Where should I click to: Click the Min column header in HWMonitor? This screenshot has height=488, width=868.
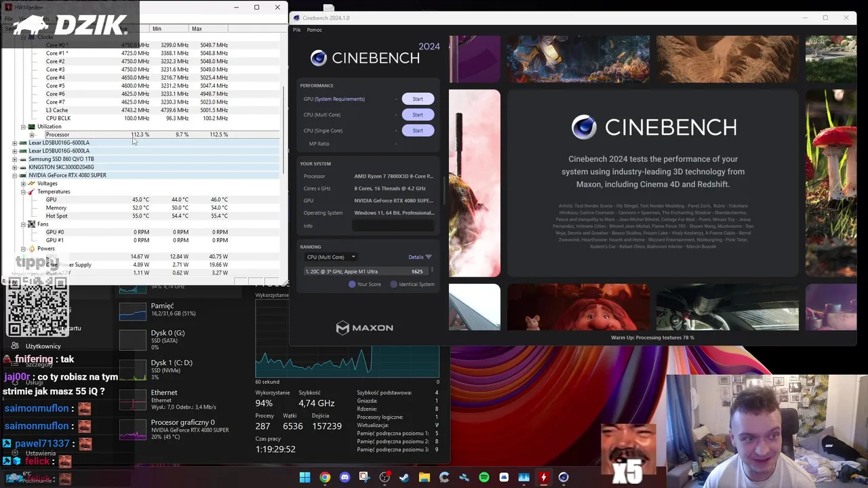click(170, 28)
